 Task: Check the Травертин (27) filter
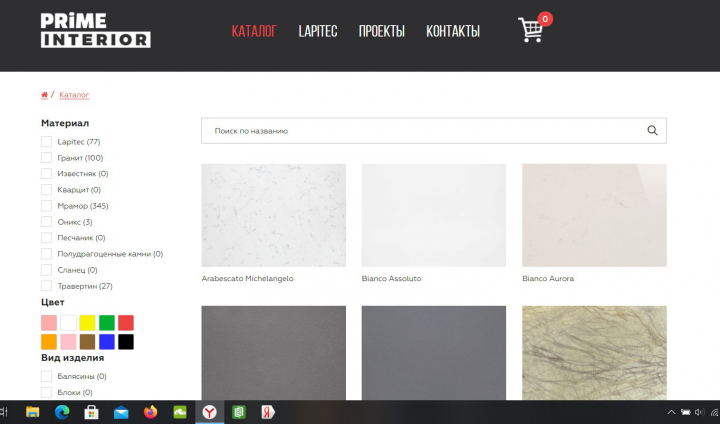(46, 286)
